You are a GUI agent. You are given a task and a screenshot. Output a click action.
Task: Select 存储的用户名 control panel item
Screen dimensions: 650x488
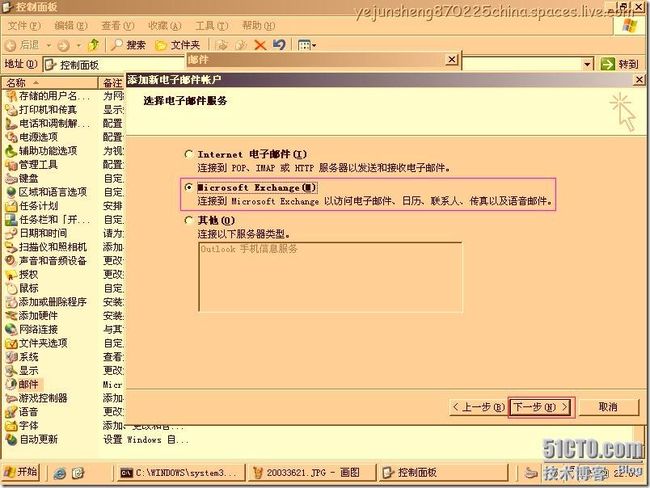pyautogui.click(x=48, y=96)
